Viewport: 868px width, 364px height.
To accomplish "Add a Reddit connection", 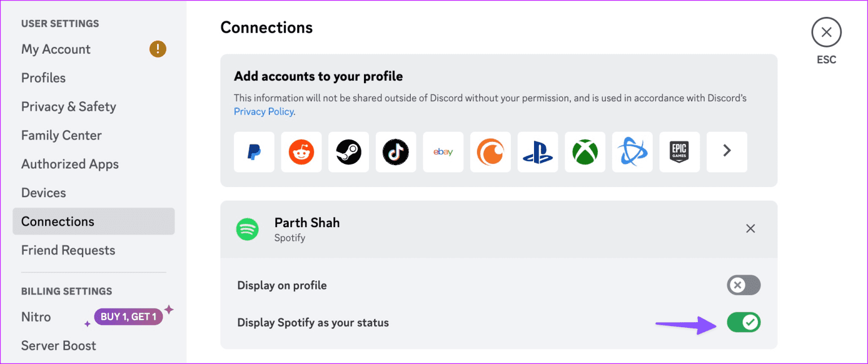I will [x=301, y=152].
